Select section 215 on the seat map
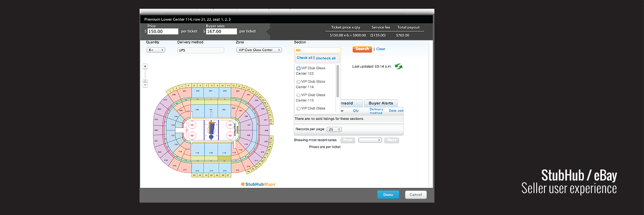The width and height of the screenshot is (644, 215). pos(211,171)
